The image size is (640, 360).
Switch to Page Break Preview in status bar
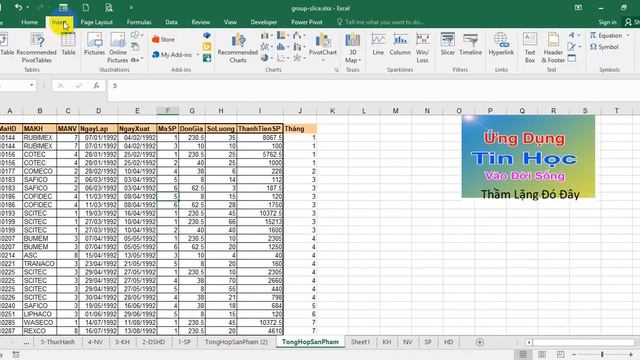561,354
